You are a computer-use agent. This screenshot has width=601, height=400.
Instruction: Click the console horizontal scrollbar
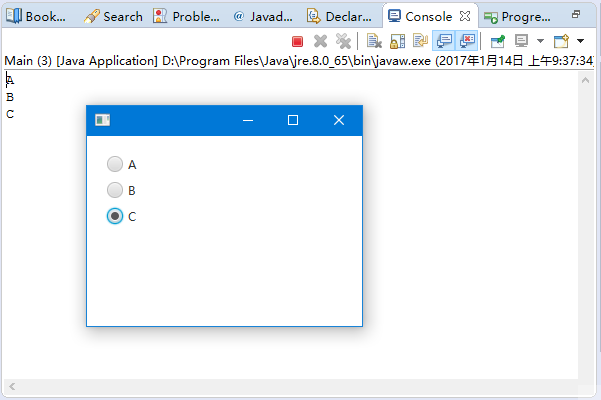[290, 387]
